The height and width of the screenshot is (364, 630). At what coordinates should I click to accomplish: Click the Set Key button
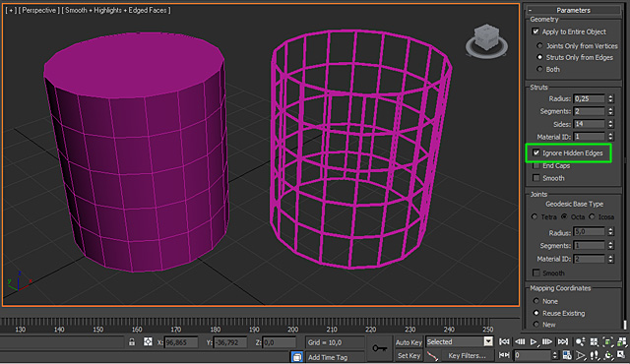(409, 355)
